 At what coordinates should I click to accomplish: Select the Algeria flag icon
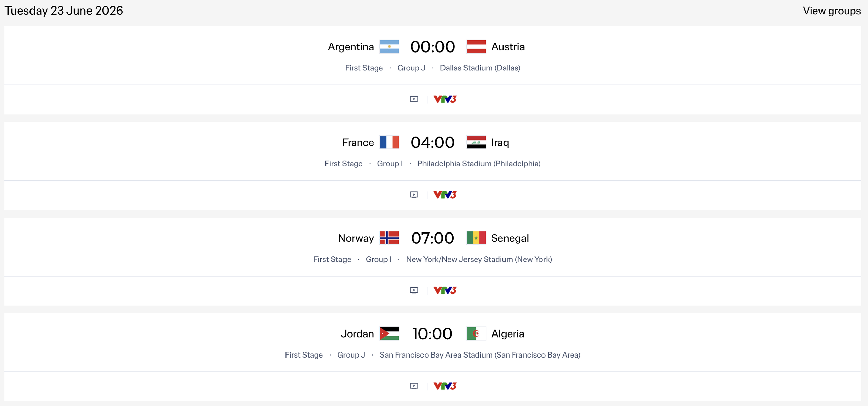click(x=476, y=333)
